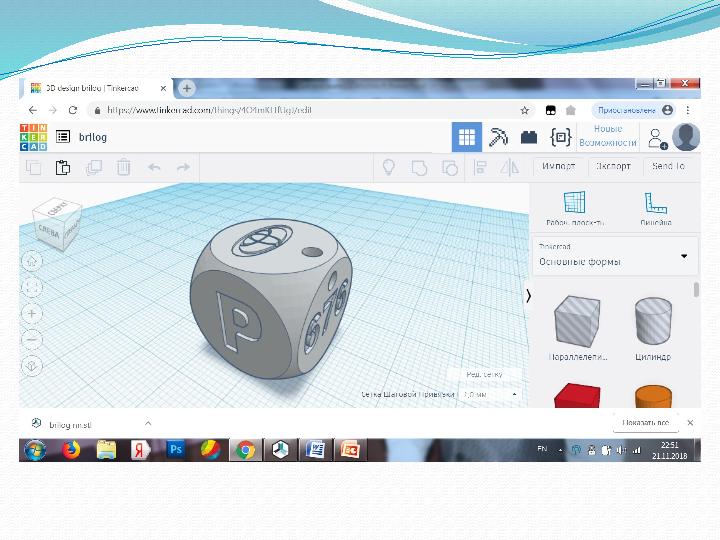Open the Shape Generators braces icon
Image resolution: width=720 pixels, height=540 pixels.
560,137
